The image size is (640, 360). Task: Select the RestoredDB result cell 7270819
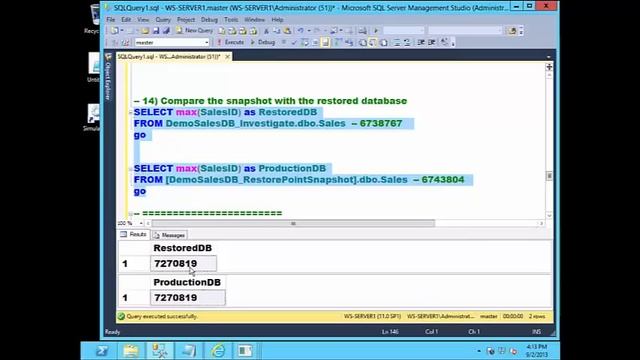click(183, 263)
